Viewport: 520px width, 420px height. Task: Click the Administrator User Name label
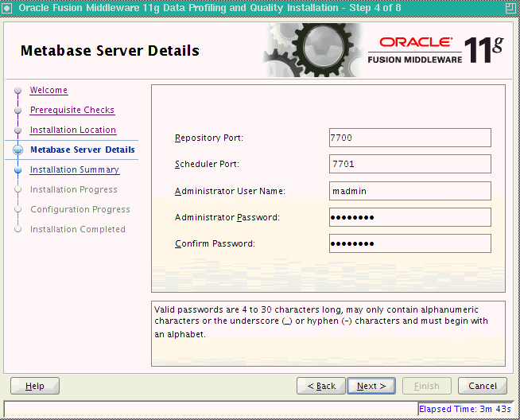pos(230,191)
